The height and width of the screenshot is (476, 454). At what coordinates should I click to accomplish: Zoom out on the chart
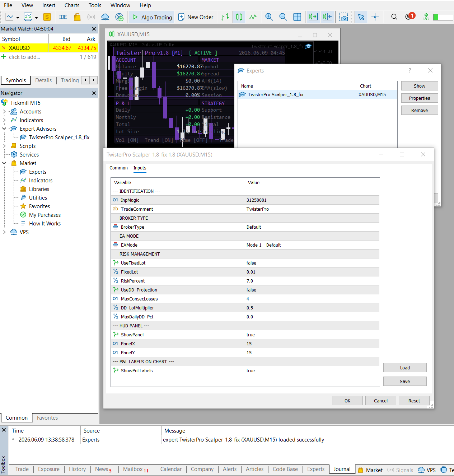pos(283,17)
